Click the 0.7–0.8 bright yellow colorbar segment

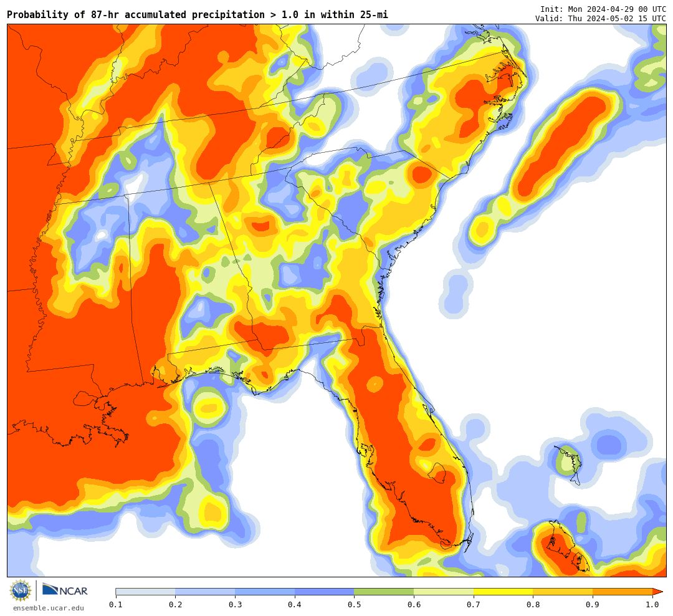pos(504,592)
